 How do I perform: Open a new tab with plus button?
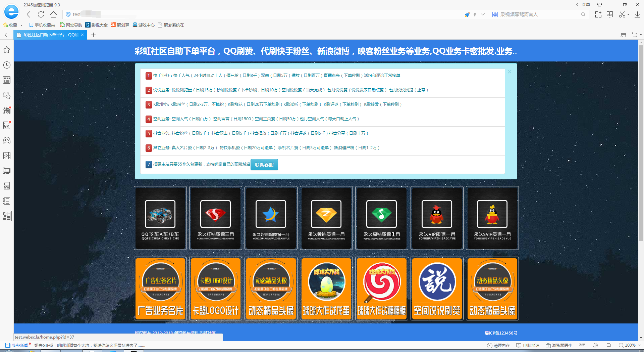coord(93,35)
